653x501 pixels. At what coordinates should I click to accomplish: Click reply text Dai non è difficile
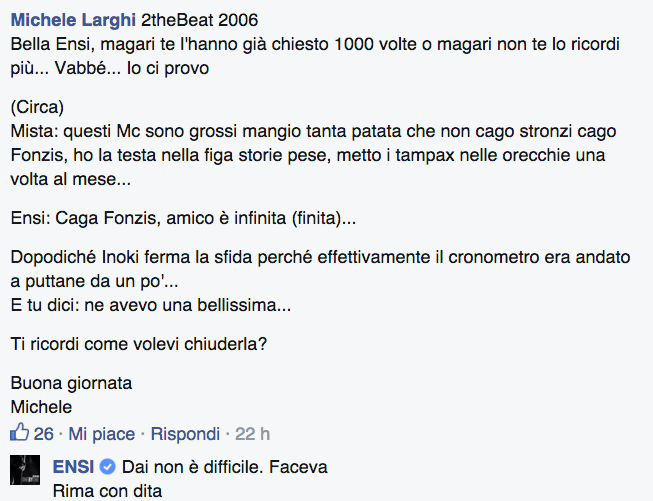tap(192, 467)
